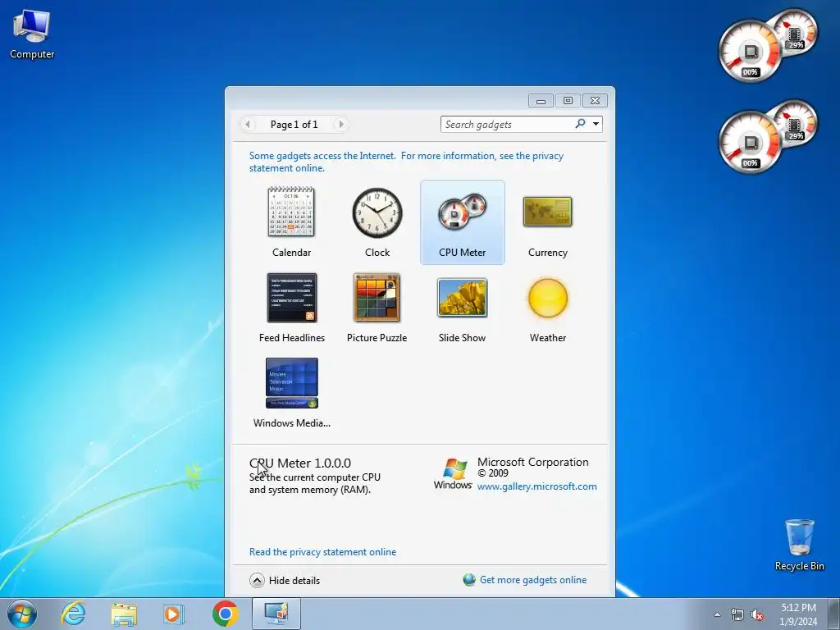840x630 pixels.
Task: Close the gadget gallery window
Action: [x=595, y=101]
